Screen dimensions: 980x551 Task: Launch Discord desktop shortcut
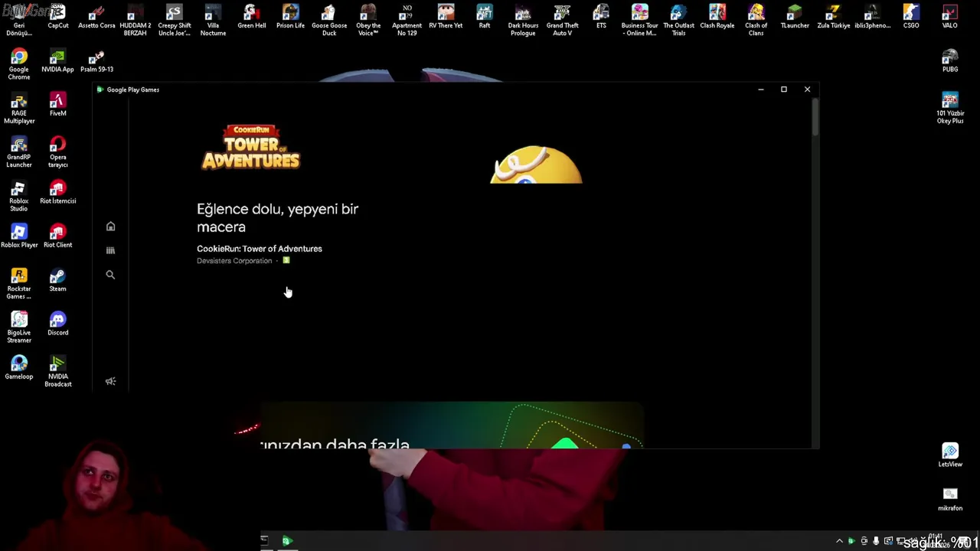pos(57,324)
